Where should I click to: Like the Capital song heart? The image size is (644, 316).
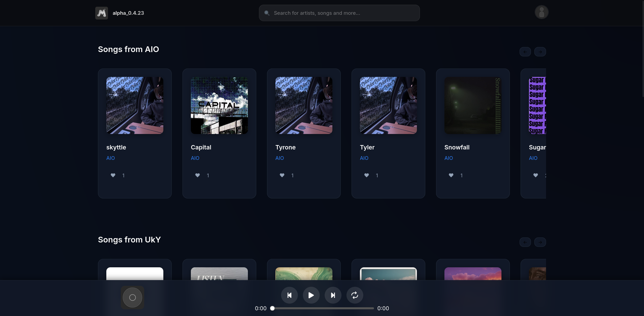198,175
